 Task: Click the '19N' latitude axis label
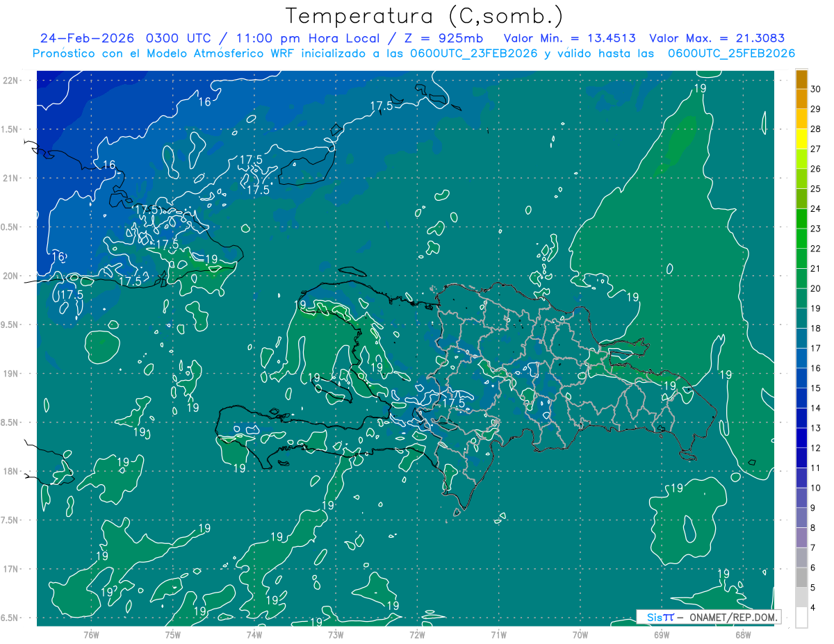(10, 374)
